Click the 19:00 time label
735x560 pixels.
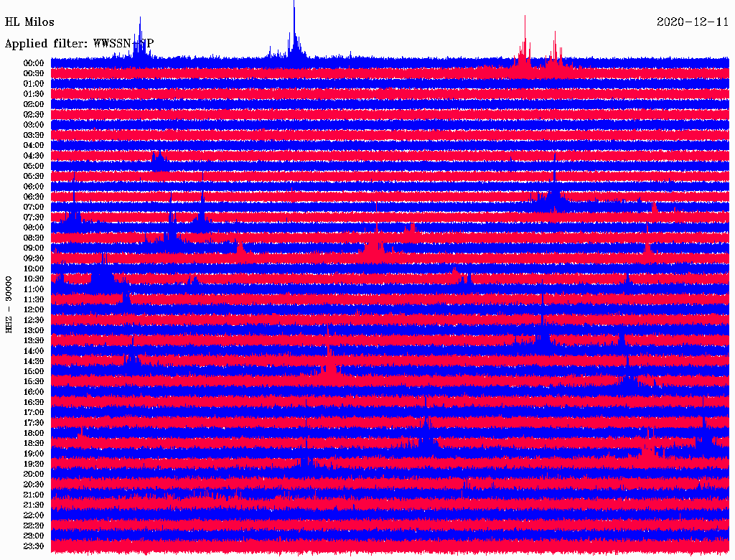click(34, 454)
